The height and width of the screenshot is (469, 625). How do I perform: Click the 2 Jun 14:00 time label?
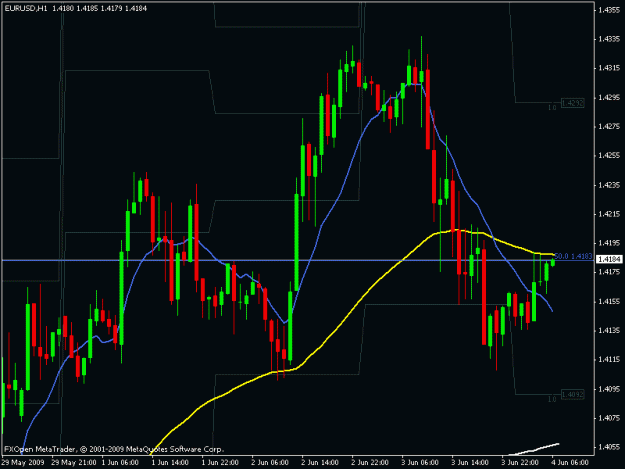320,463
